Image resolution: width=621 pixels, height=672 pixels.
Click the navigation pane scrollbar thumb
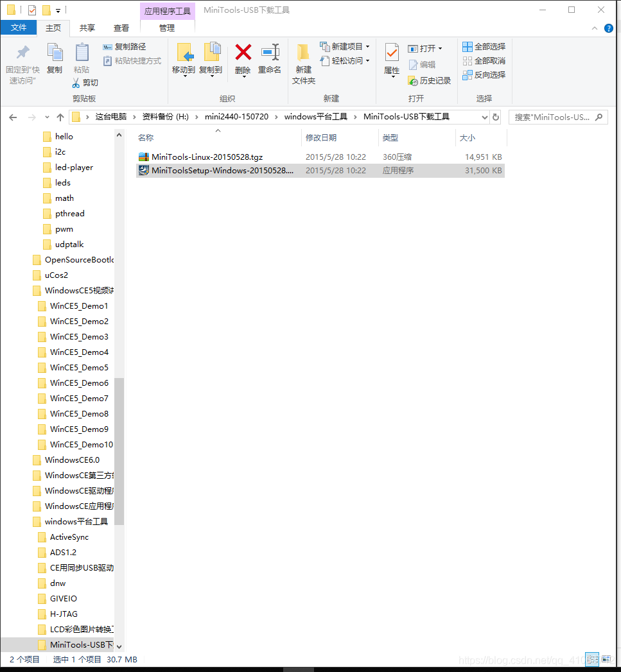tap(119, 451)
